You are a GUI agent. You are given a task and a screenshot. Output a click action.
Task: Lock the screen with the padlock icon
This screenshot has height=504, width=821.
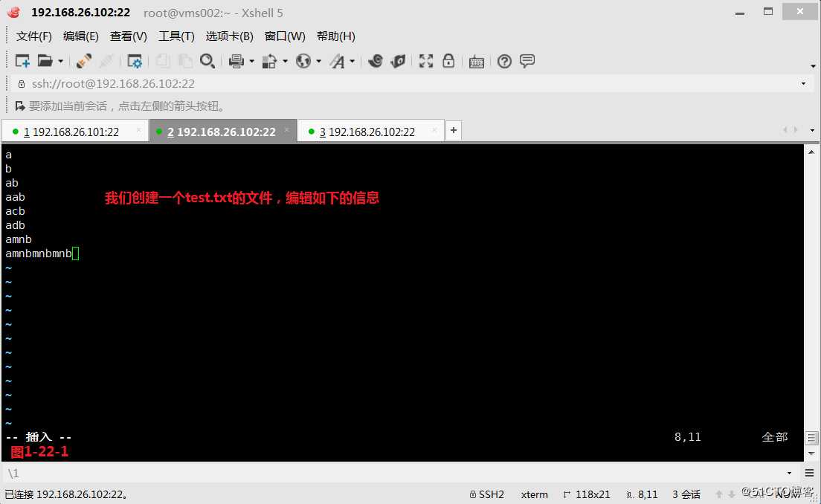(x=448, y=61)
